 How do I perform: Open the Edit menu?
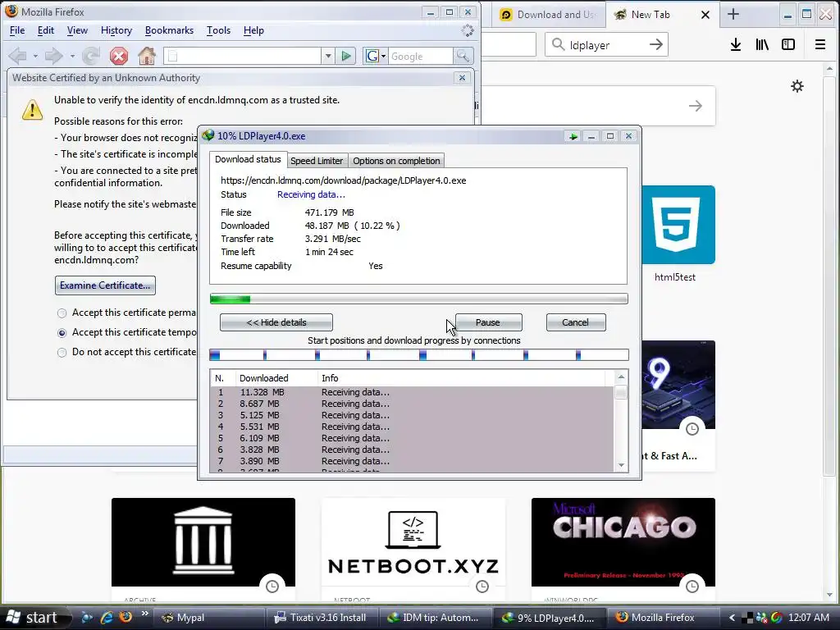coord(46,30)
